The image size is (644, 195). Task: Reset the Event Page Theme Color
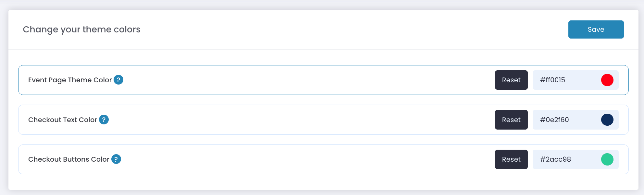511,80
